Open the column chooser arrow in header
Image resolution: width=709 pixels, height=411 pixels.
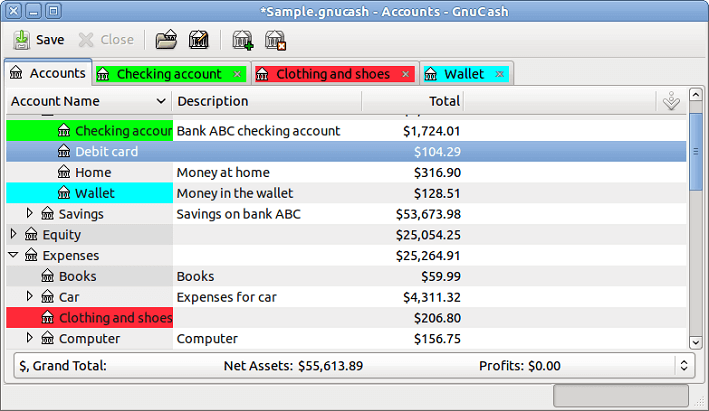click(x=672, y=101)
